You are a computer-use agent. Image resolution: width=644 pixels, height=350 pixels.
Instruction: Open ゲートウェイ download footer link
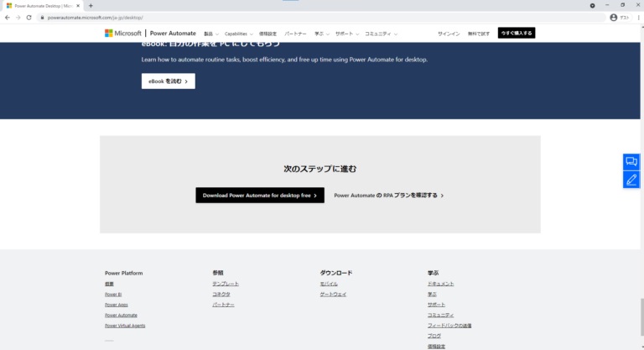(333, 295)
